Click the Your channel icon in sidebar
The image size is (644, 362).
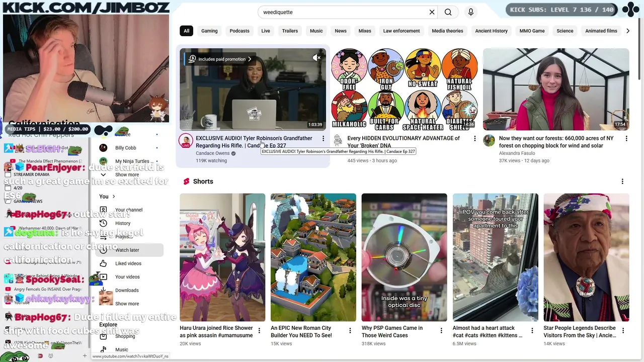click(x=103, y=210)
